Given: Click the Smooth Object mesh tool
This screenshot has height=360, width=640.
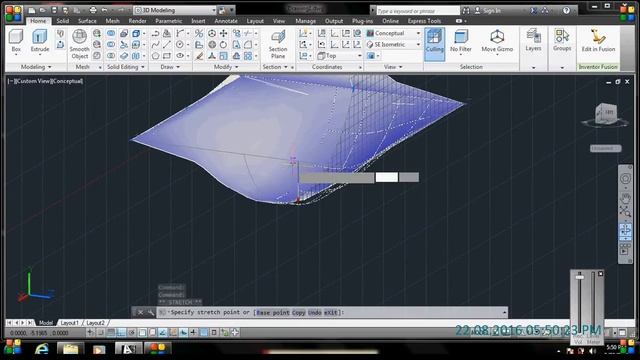Looking at the screenshot, I should coord(79,44).
